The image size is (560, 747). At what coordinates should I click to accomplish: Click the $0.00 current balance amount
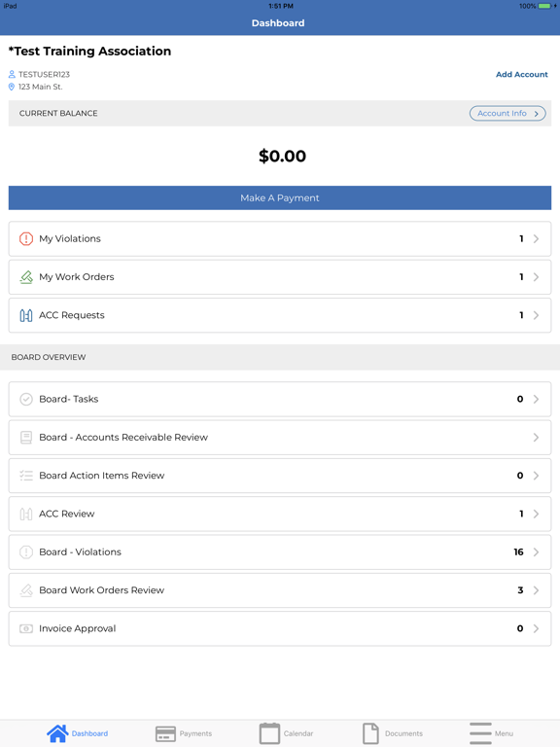coord(282,157)
